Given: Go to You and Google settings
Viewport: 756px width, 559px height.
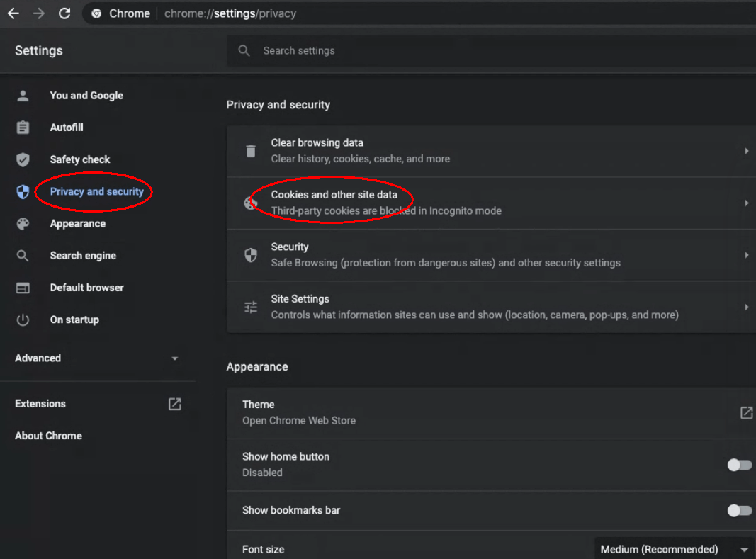Looking at the screenshot, I should (86, 96).
